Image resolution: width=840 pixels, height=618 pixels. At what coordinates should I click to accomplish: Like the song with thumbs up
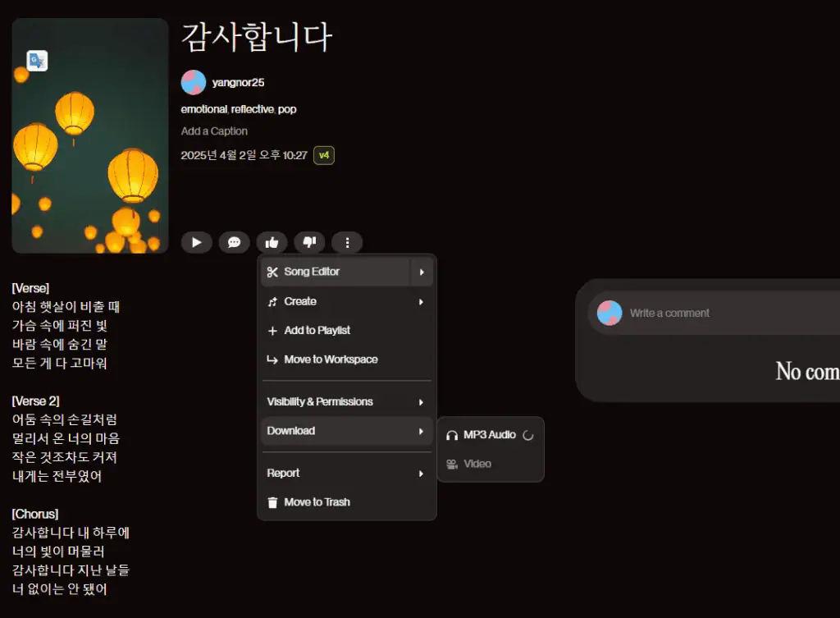click(x=272, y=242)
